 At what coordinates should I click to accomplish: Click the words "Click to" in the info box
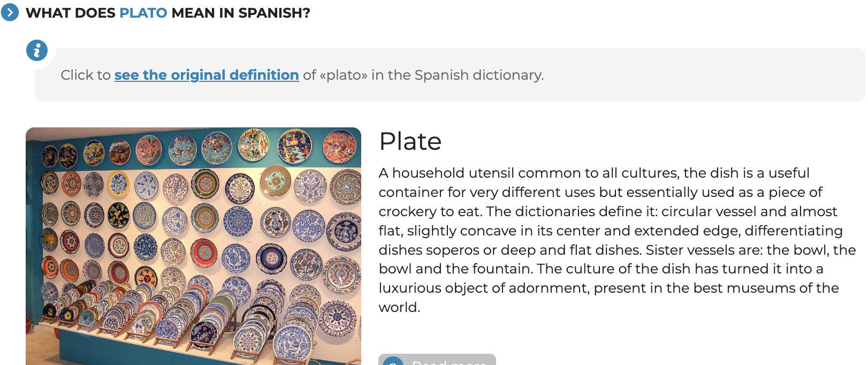pos(86,75)
